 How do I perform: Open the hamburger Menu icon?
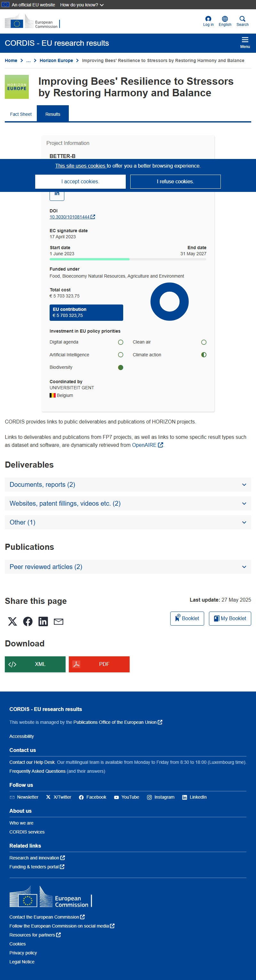coord(245,43)
